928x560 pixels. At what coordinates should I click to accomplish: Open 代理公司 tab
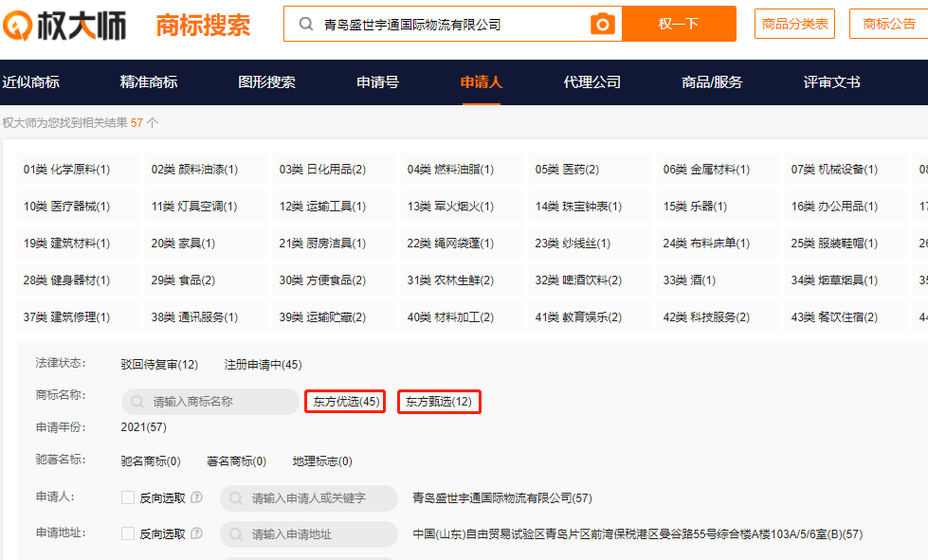coord(591,82)
